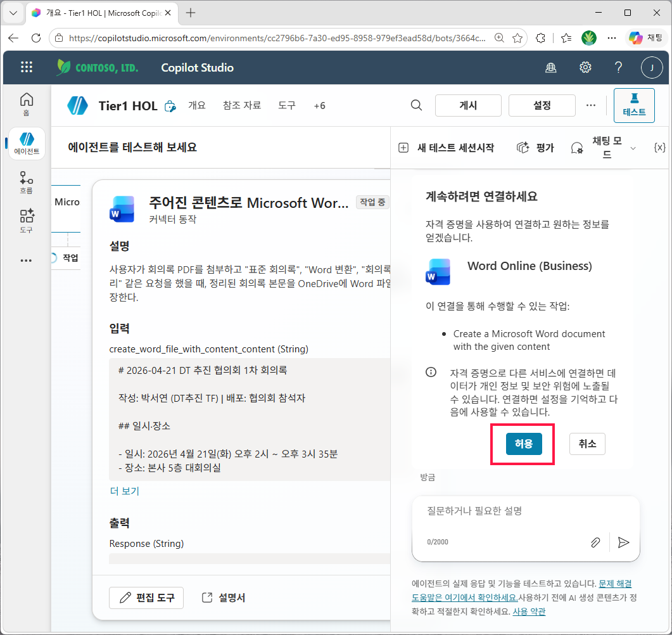Click the browser refresh button
The height and width of the screenshot is (635, 672).
pos(36,38)
